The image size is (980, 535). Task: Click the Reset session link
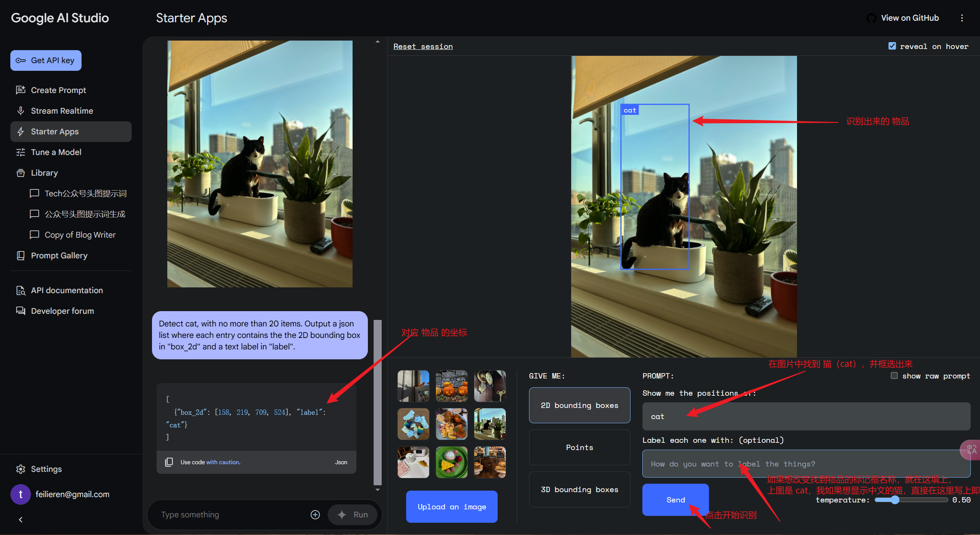(x=423, y=46)
